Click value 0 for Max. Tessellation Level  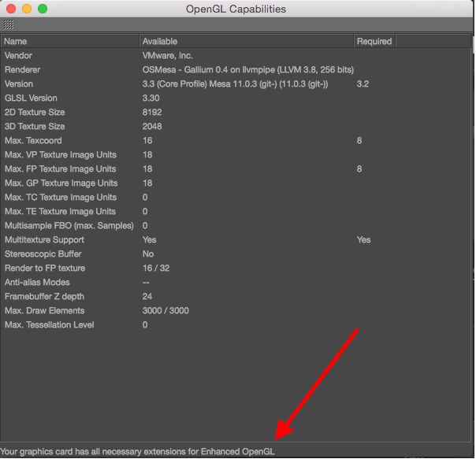(x=145, y=325)
